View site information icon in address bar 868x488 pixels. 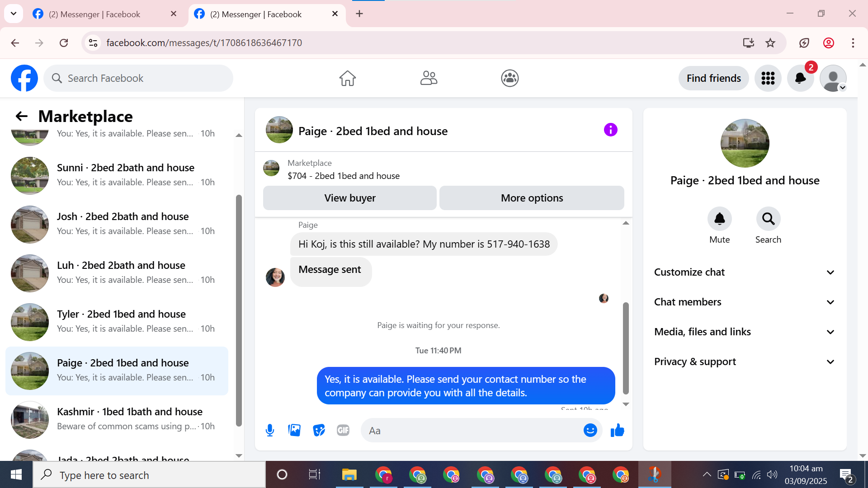click(93, 43)
